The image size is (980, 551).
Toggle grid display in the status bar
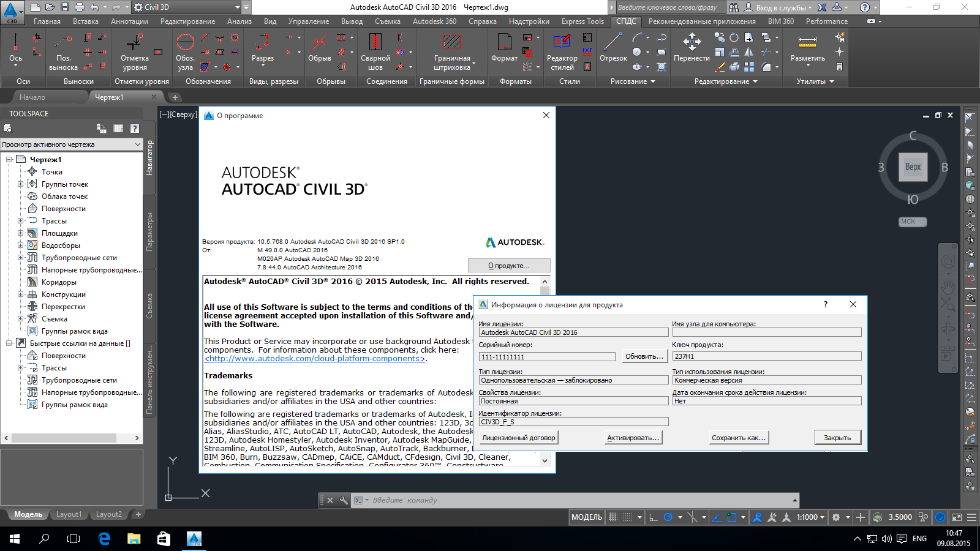point(613,517)
